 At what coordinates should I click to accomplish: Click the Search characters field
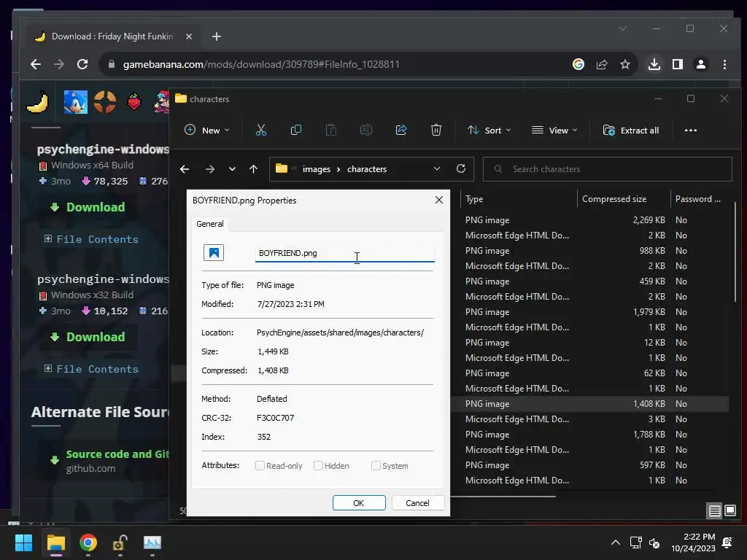(x=608, y=169)
